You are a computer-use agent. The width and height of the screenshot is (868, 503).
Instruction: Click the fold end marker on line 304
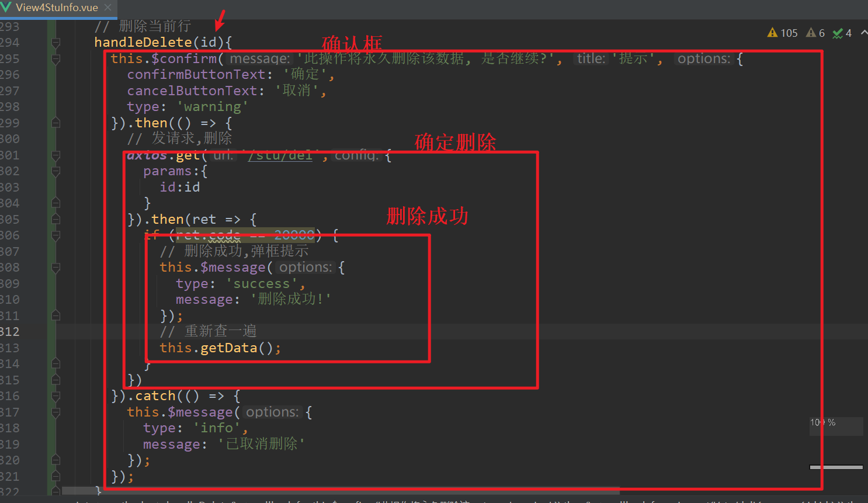55,203
